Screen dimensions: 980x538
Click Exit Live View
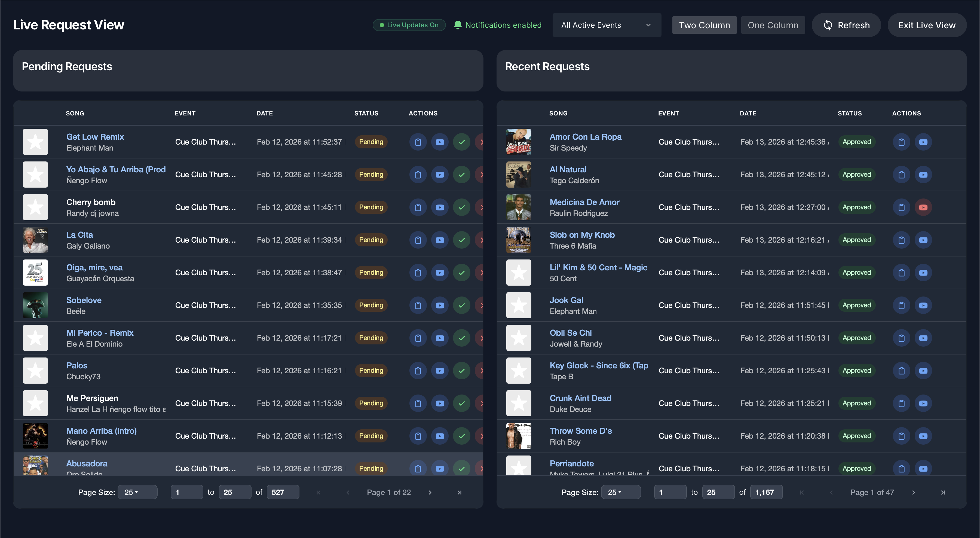pyautogui.click(x=927, y=25)
